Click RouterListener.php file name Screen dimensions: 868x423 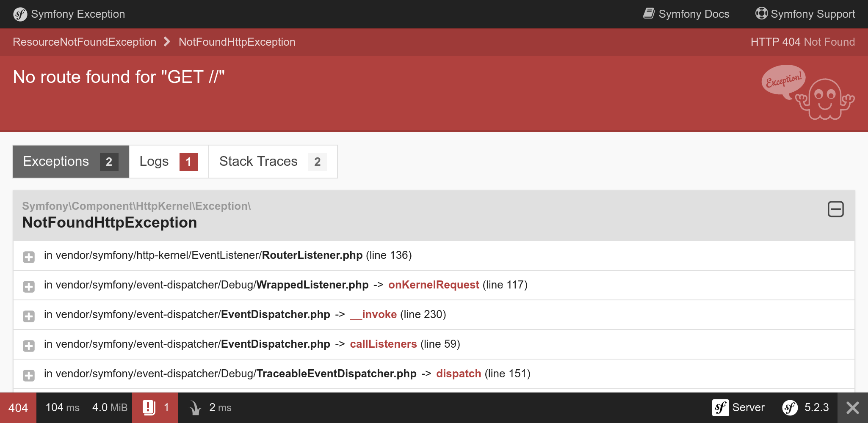coord(312,255)
